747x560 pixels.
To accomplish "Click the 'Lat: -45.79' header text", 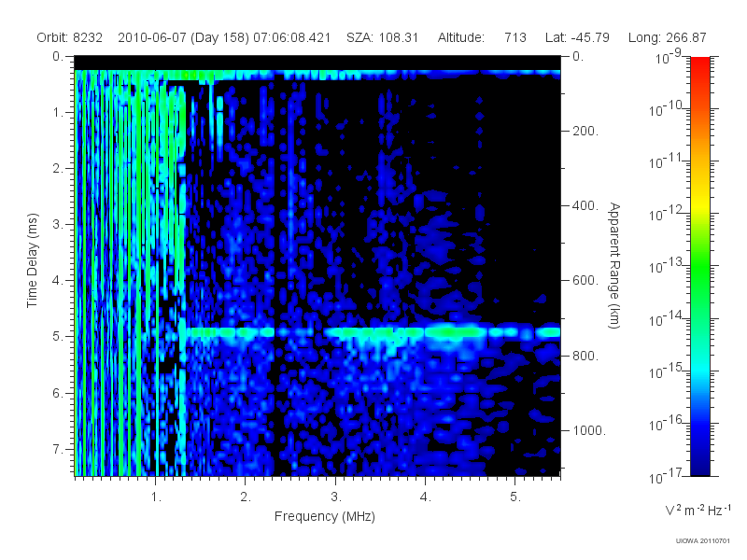I will click(x=577, y=37).
